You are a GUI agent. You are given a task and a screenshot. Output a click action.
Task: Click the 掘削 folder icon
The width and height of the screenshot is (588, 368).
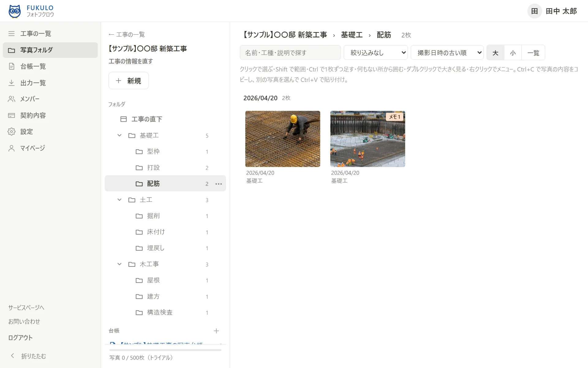[139, 216]
